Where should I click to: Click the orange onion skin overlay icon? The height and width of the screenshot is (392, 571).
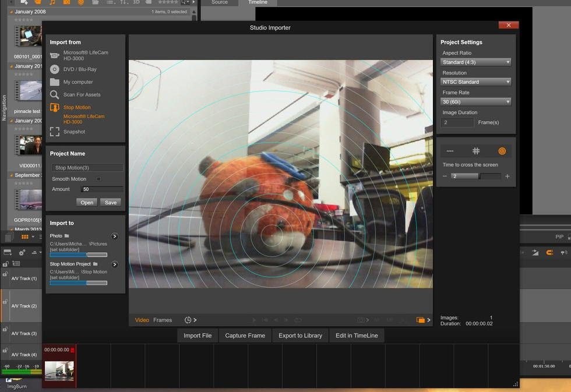(421, 320)
